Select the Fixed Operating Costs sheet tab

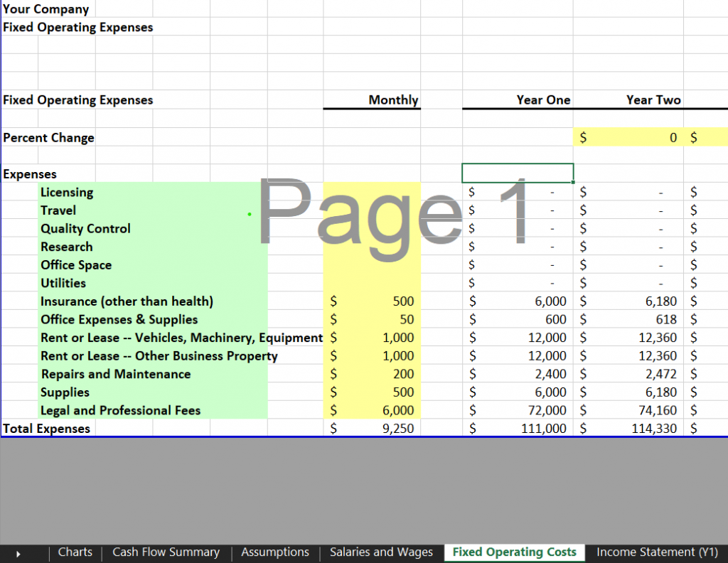click(514, 552)
